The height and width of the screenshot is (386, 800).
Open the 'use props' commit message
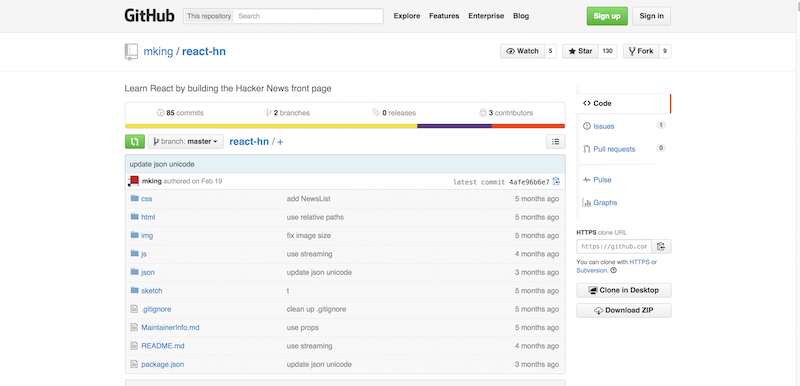pos(303,327)
